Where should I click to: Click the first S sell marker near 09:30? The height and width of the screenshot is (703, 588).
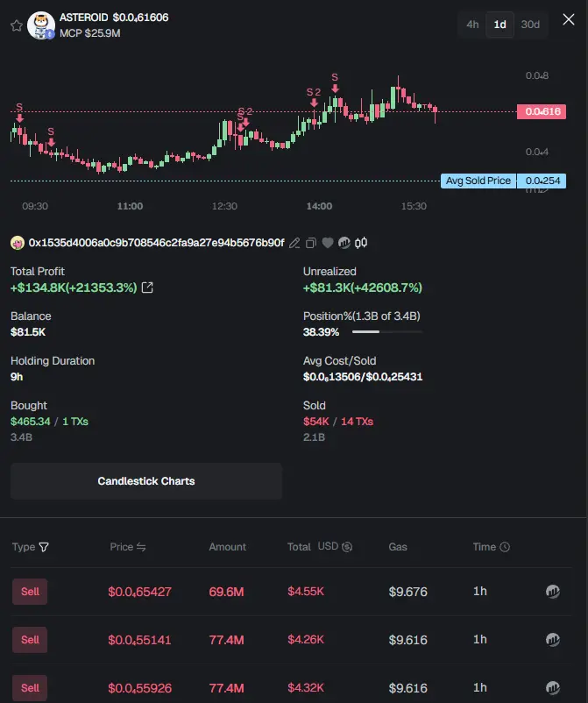click(19, 112)
